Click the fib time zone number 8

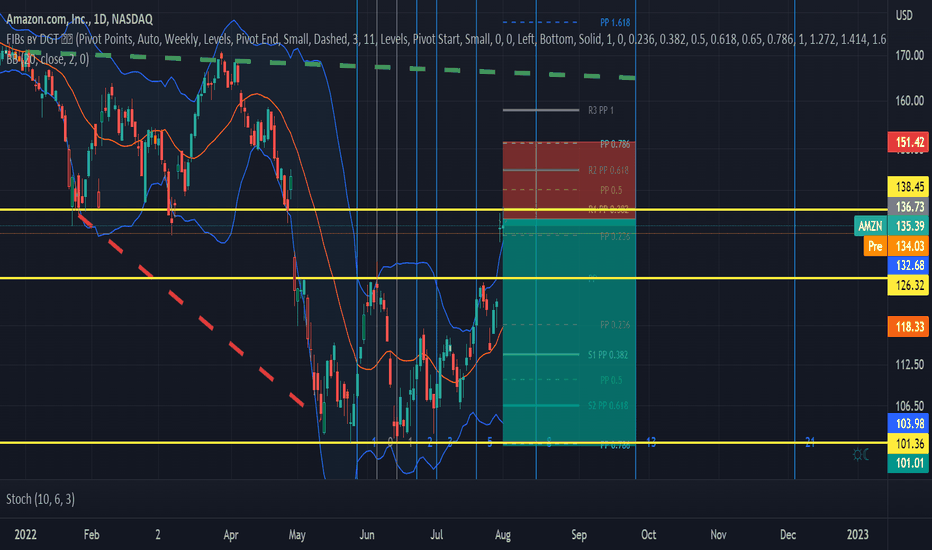click(x=549, y=442)
